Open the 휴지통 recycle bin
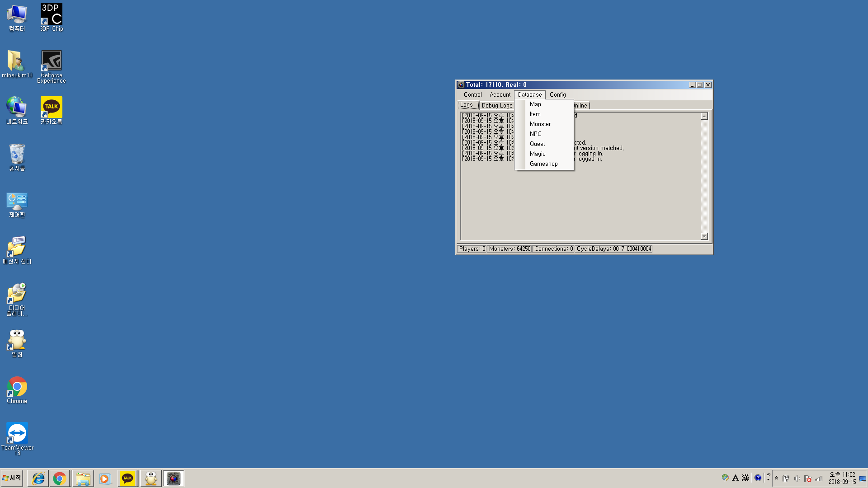 point(17,157)
